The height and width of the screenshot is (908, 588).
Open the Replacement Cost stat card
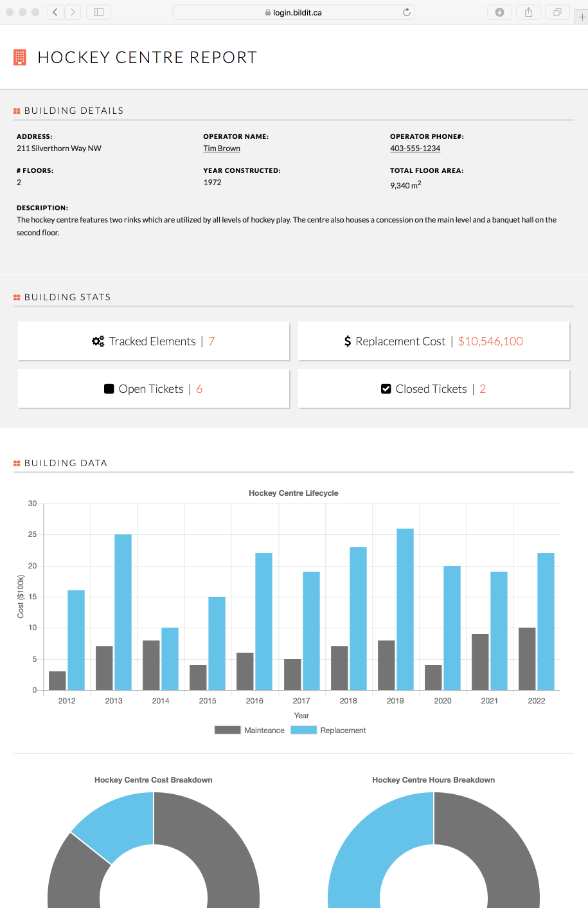point(434,341)
